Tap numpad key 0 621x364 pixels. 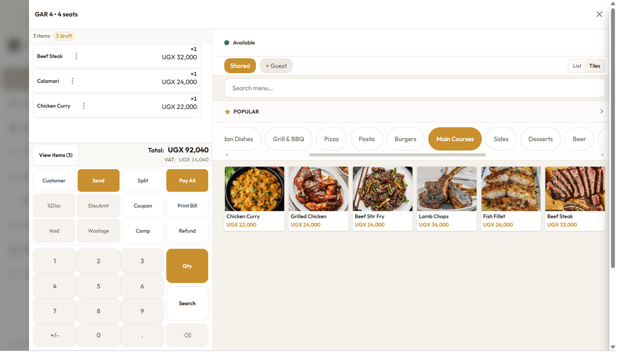pos(98,335)
